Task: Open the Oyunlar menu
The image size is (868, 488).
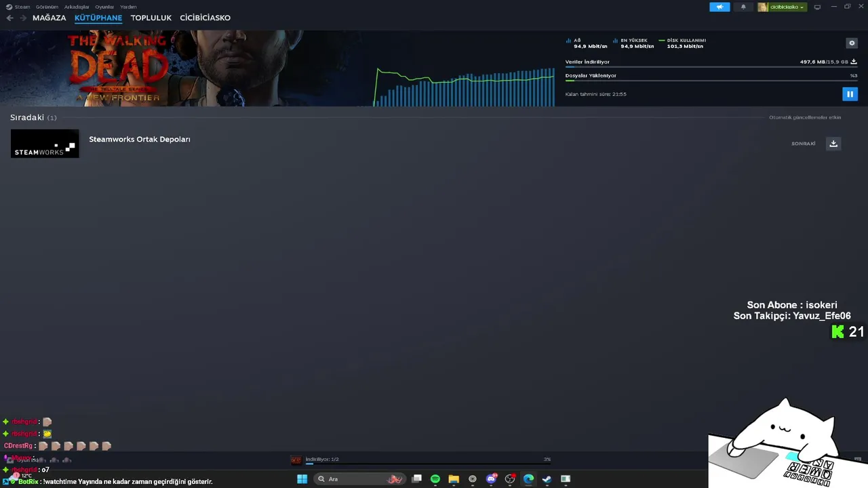Action: pyautogui.click(x=104, y=7)
